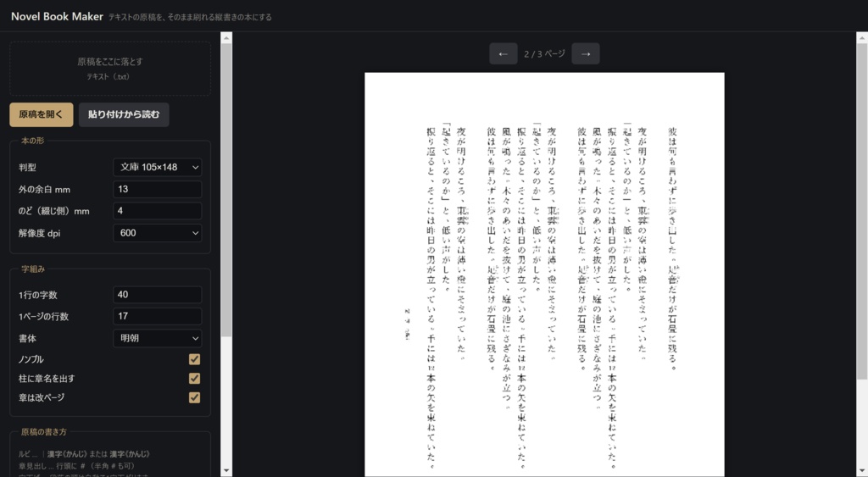Click the header subtitle テキストの原稿を…

pyautogui.click(x=190, y=17)
